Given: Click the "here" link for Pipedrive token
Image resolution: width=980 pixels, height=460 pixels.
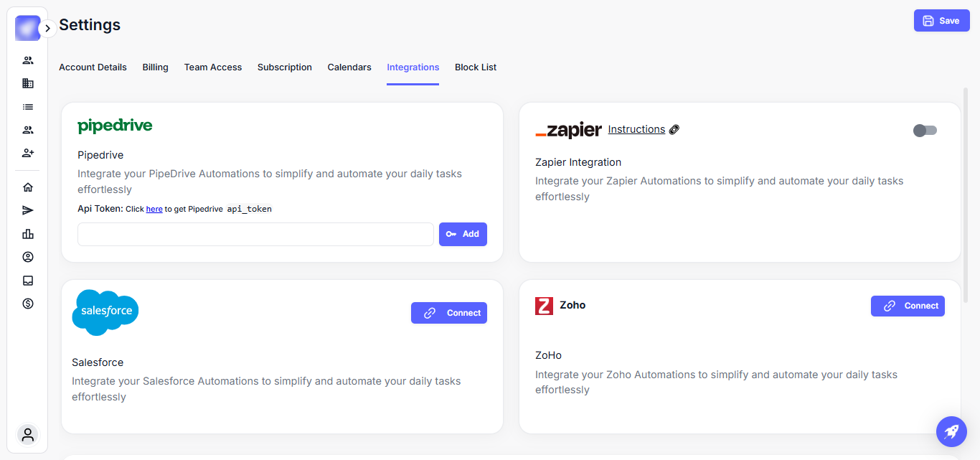Looking at the screenshot, I should (154, 210).
